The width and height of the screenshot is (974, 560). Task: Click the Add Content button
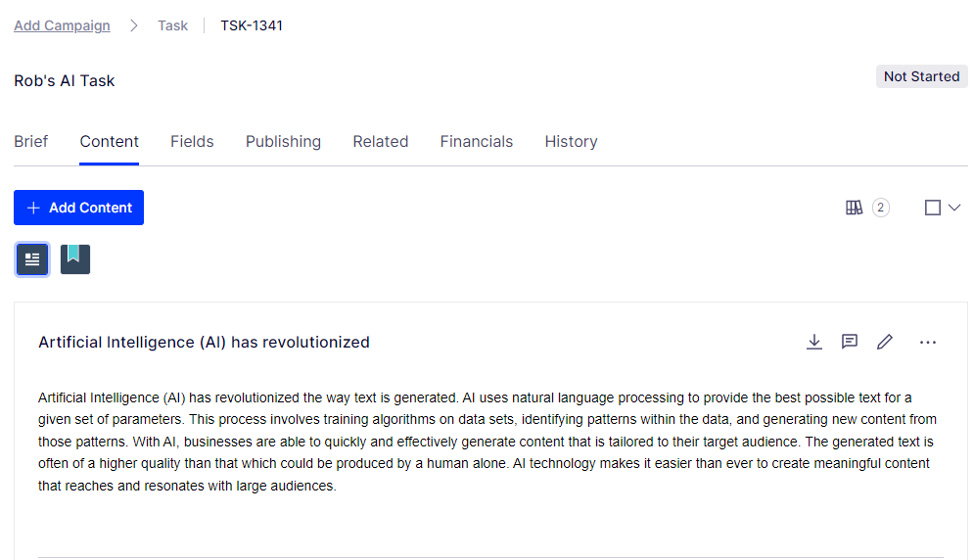(79, 208)
